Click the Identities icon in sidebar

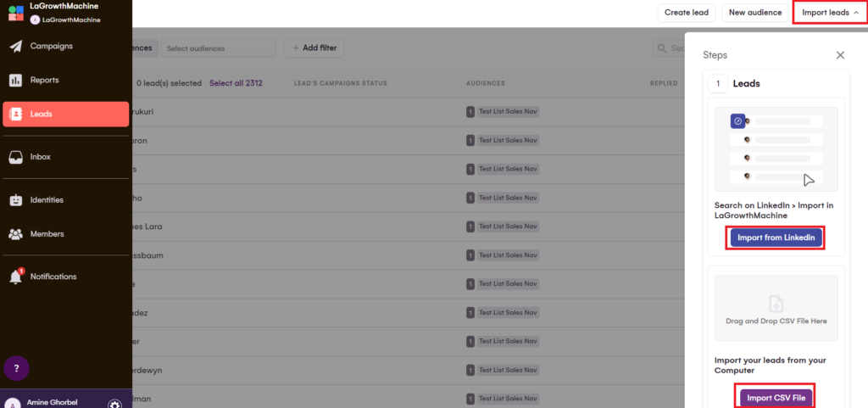15,200
